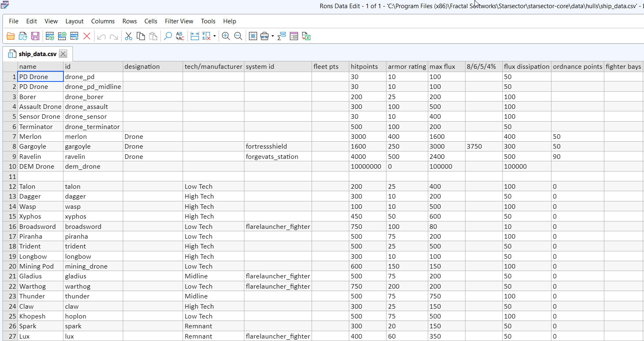Image resolution: width=644 pixels, height=341 pixels.
Task: Click the 'ordnance points' column header
Action: coord(578,66)
